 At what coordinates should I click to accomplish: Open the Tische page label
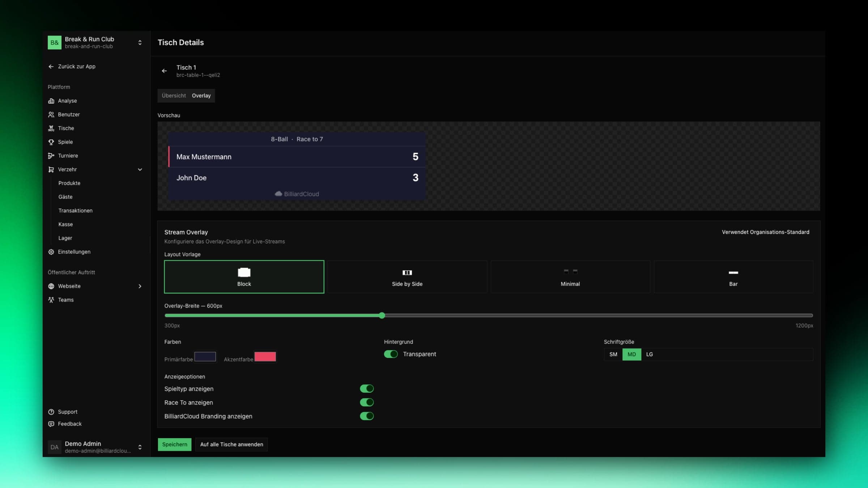[66, 128]
